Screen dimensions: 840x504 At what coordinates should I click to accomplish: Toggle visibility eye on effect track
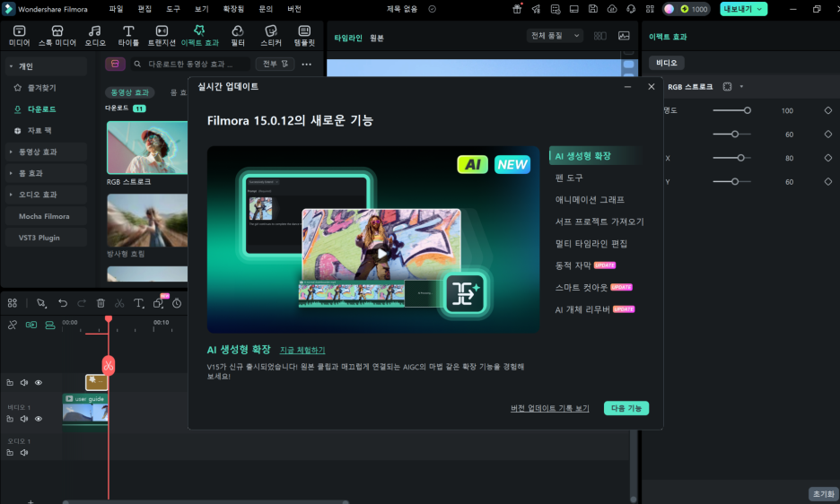pyautogui.click(x=39, y=382)
